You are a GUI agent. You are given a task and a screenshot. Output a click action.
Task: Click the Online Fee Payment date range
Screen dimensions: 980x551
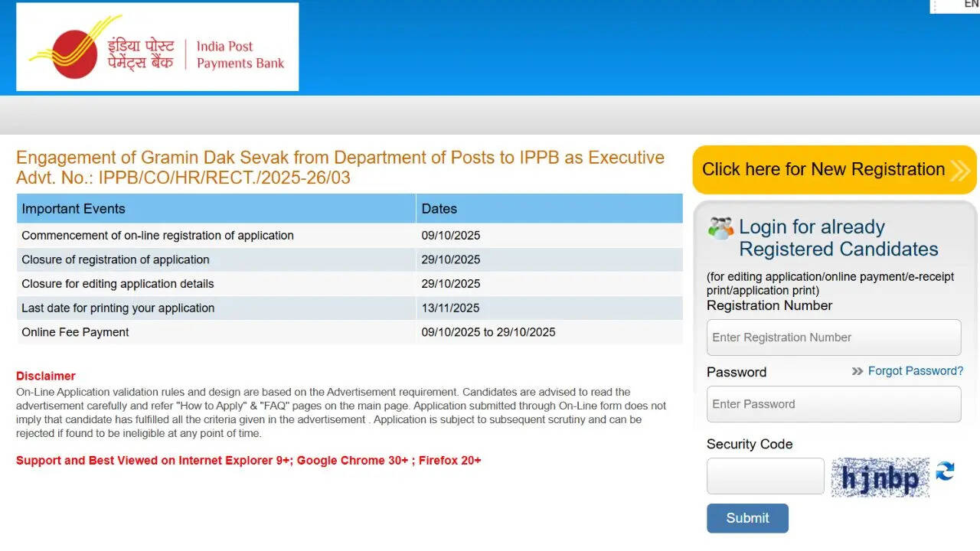(488, 332)
